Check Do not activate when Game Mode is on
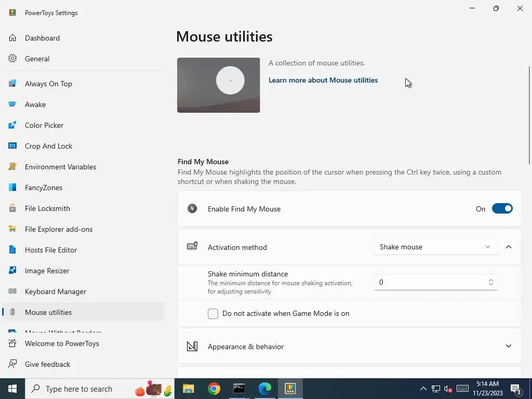This screenshot has width=532, height=399. pyautogui.click(x=213, y=313)
